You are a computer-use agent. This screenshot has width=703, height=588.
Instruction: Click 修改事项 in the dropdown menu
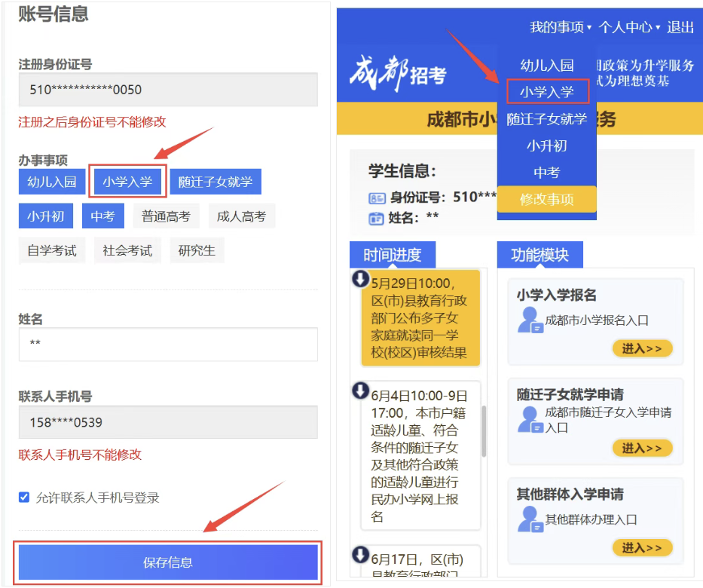tap(547, 199)
